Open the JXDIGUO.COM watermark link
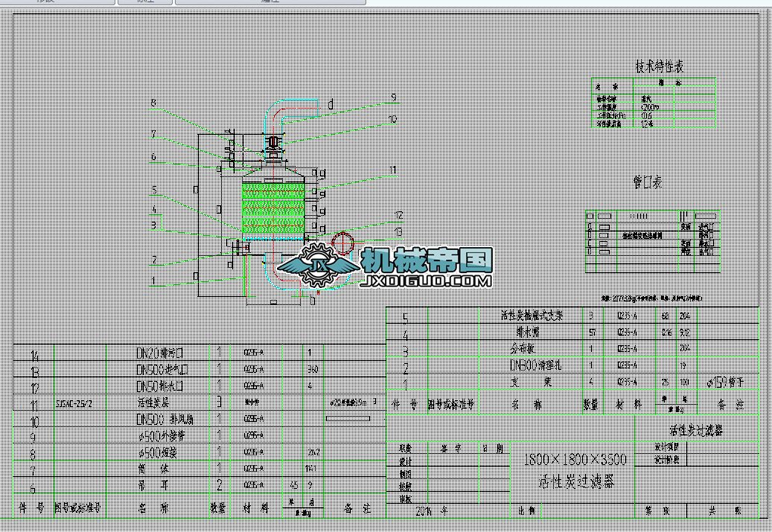The height and width of the screenshot is (532, 772). (x=425, y=281)
